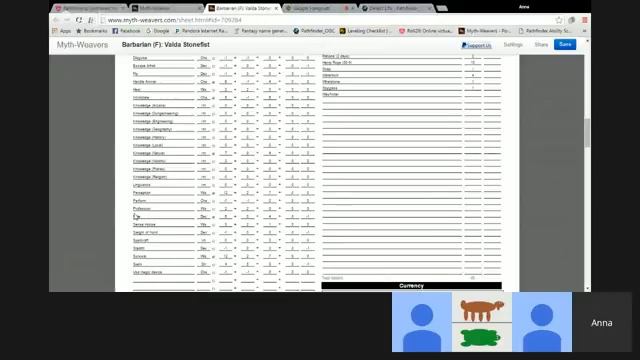Open ability dropdown for Fly skill

point(204,74)
